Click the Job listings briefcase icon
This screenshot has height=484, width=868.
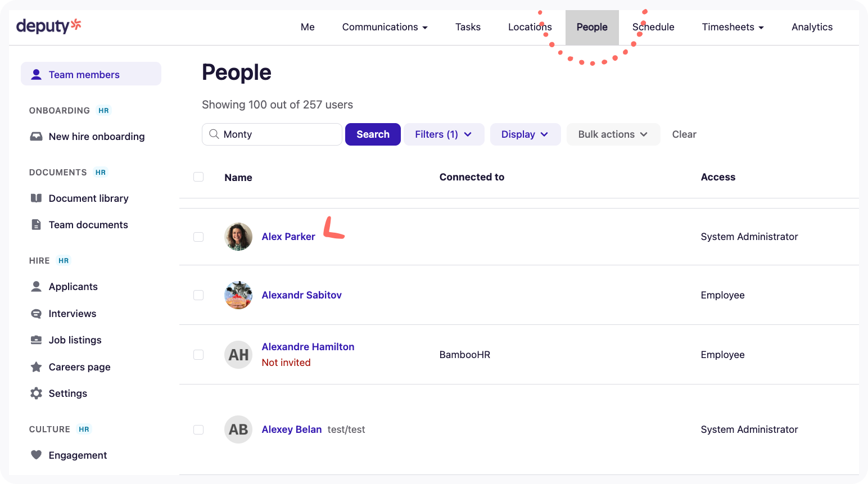coord(36,340)
